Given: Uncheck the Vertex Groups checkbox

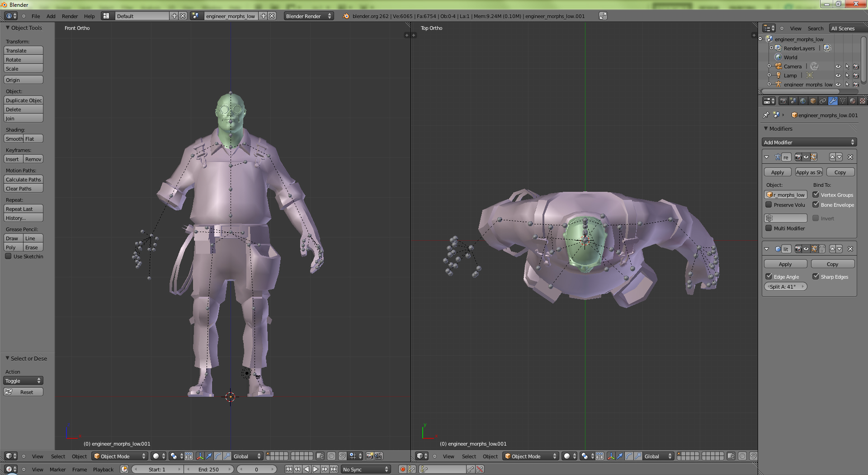Looking at the screenshot, I should pyautogui.click(x=816, y=195).
